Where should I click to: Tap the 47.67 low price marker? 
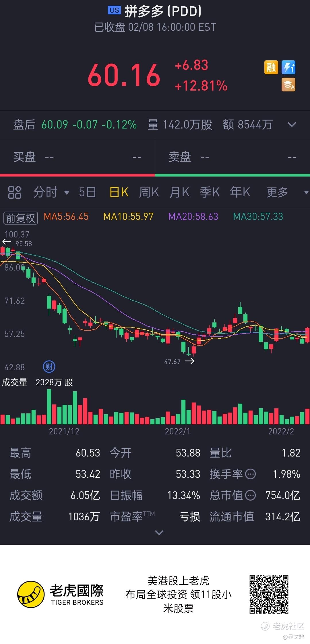pyautogui.click(x=173, y=362)
